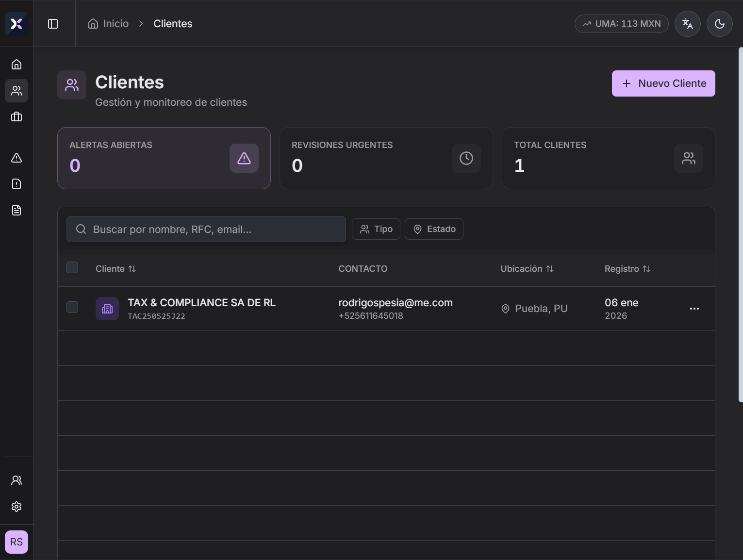Toggle dark mode moon button
743x560 pixels.
click(719, 24)
